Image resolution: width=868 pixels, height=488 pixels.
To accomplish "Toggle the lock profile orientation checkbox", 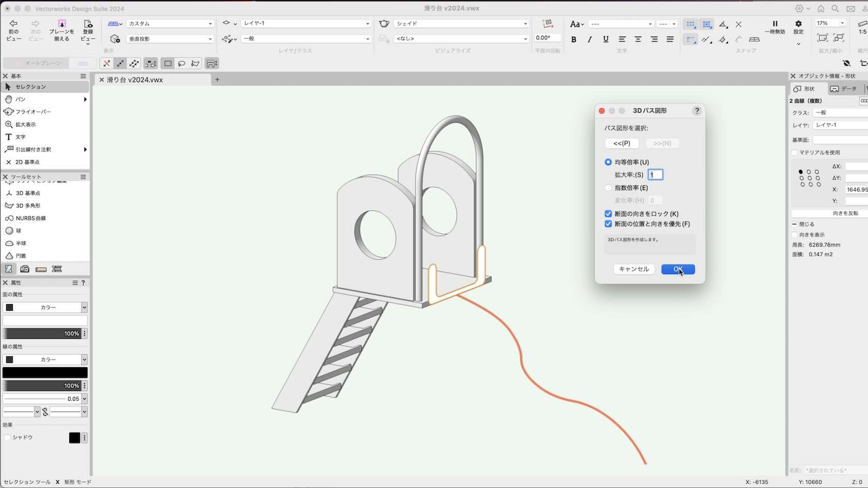I will (x=608, y=214).
